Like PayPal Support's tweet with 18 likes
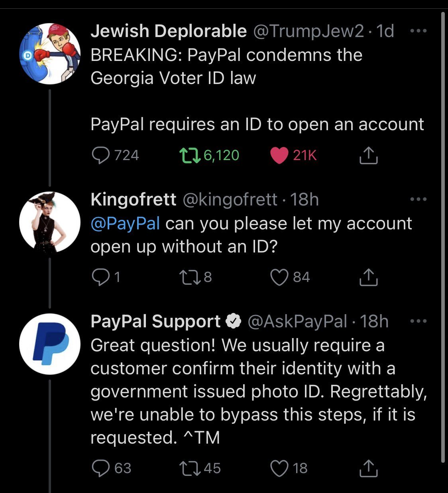 [279, 468]
